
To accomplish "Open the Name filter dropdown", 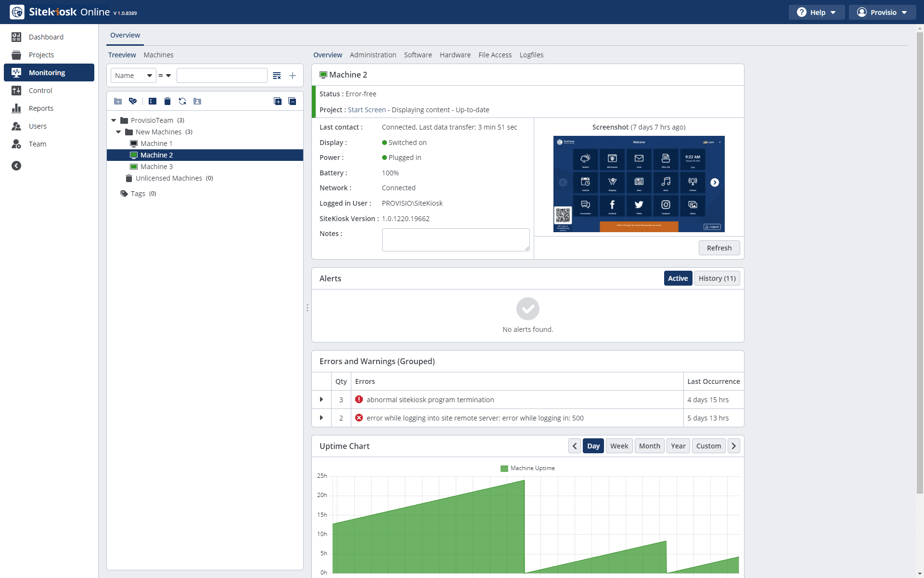I will click(133, 76).
